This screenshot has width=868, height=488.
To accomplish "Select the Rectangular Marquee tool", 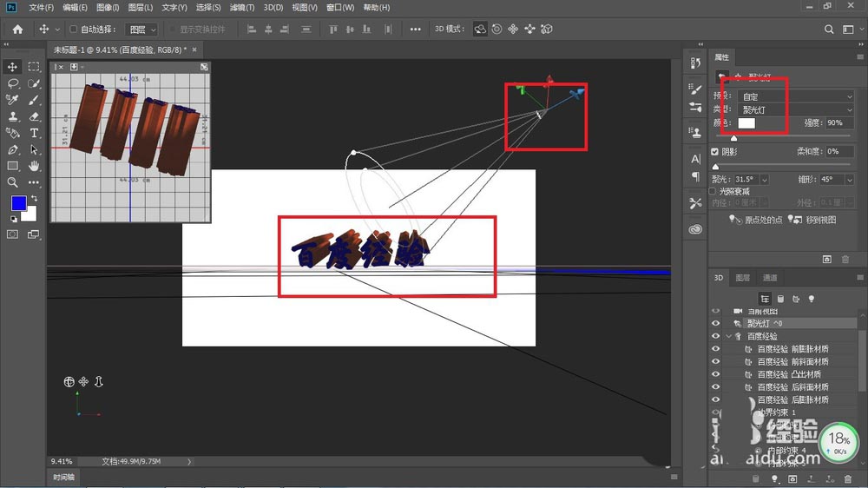I will [x=34, y=67].
